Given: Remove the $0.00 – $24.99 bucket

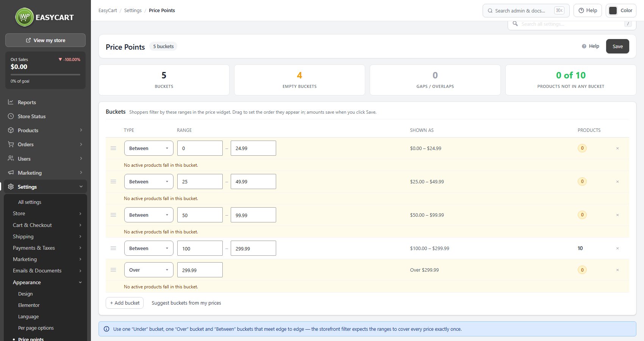Looking at the screenshot, I should [x=617, y=148].
